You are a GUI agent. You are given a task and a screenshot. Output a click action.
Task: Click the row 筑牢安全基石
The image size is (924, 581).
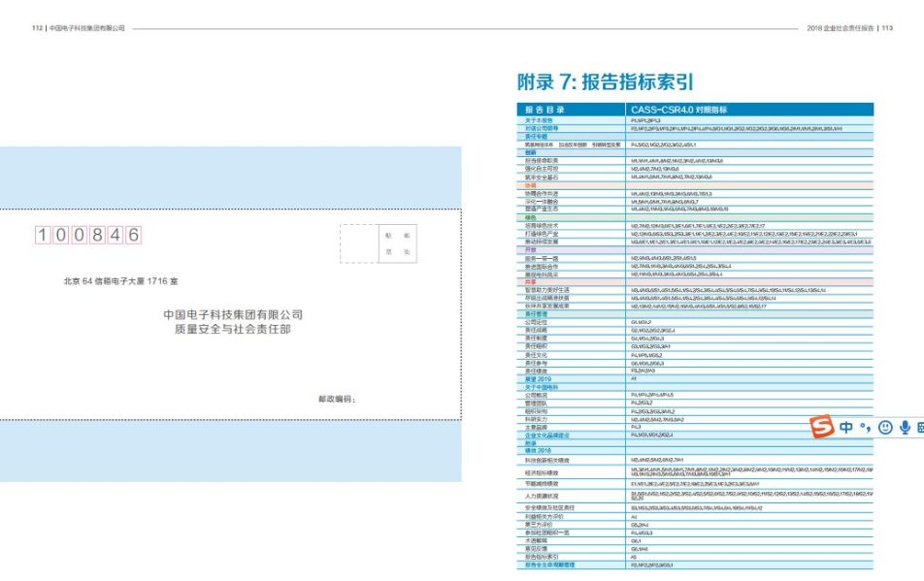tap(695, 178)
